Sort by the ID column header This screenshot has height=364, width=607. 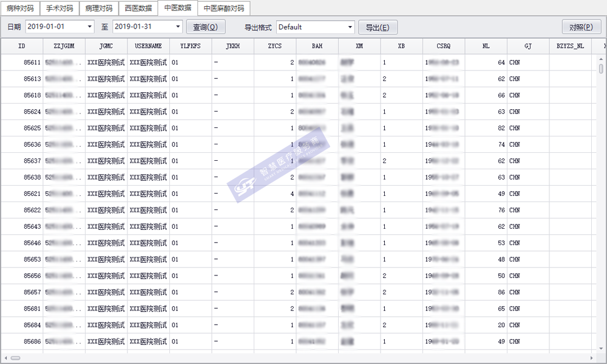[22, 46]
